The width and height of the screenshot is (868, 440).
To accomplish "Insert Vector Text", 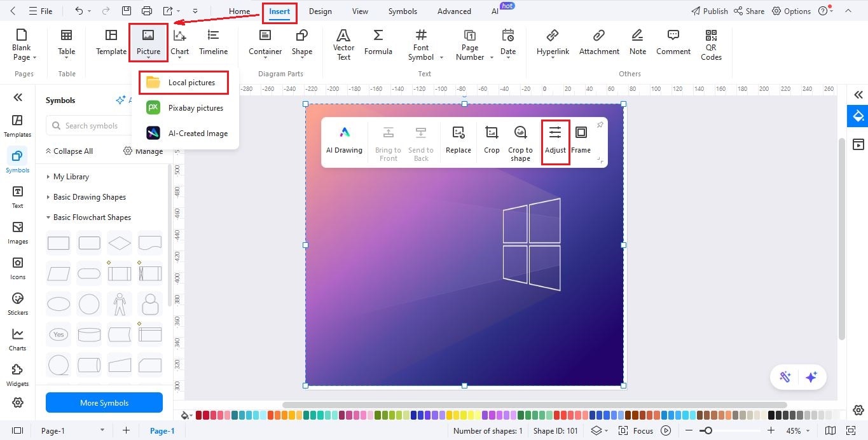I will (343, 45).
